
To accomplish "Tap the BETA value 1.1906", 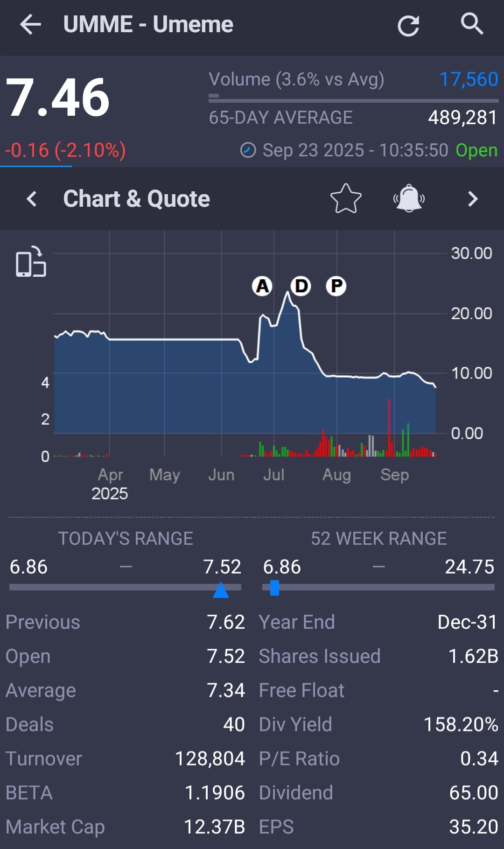I will coord(215,793).
